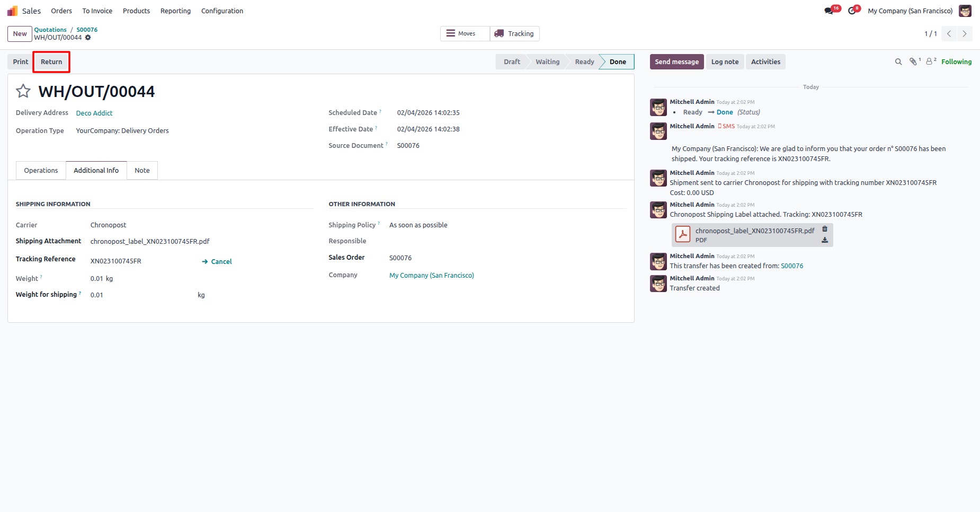Screen dimensions: 980x512
Task: Click the Scheduled Date value 02/04/2026 14:02:35
Action: pos(429,113)
